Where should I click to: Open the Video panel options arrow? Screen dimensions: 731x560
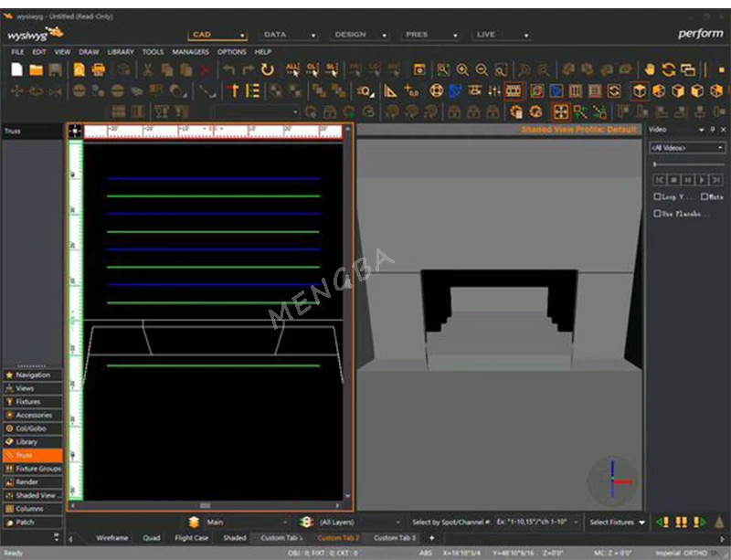point(702,130)
